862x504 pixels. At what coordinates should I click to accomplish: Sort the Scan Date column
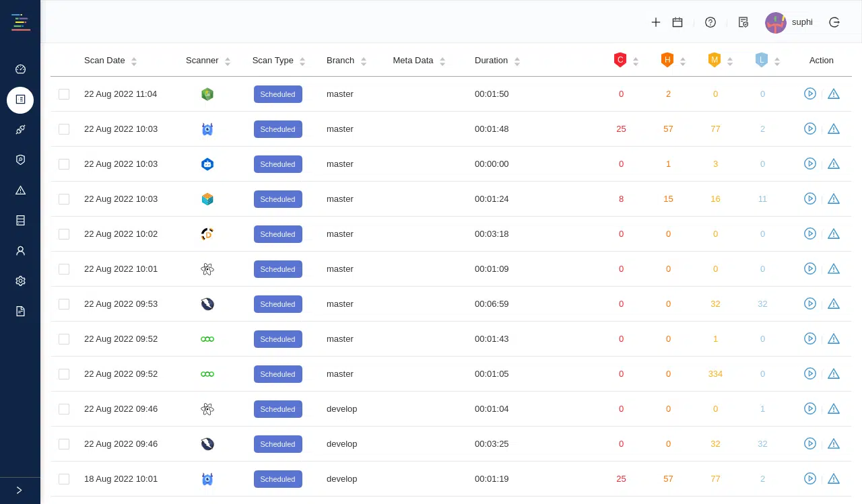point(133,61)
